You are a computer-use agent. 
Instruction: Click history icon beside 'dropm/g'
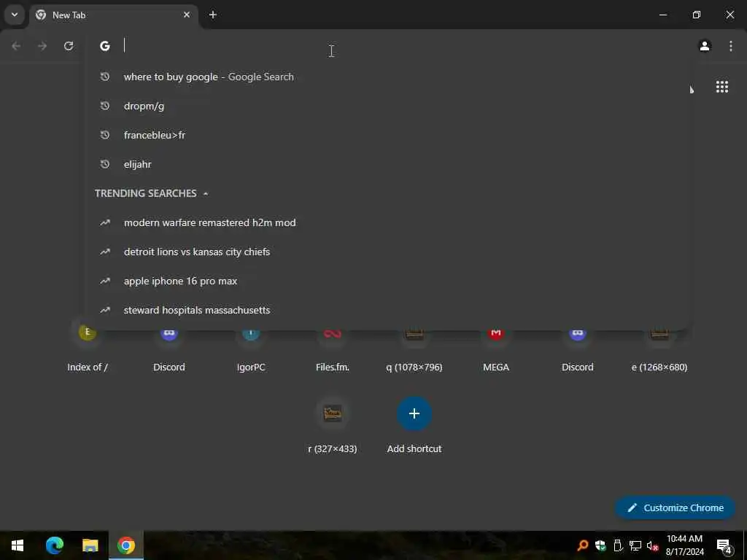click(x=105, y=106)
